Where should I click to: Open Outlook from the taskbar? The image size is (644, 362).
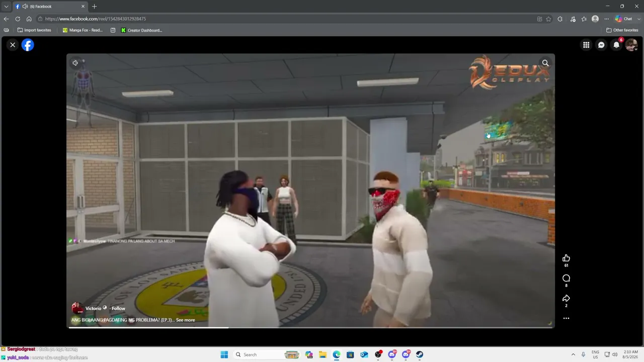(x=364, y=354)
